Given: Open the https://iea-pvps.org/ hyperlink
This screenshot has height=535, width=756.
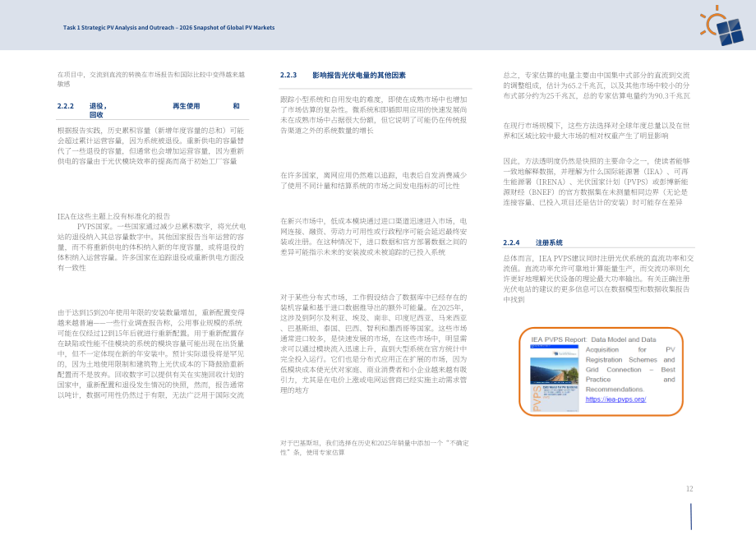Looking at the screenshot, I should pos(615,399).
